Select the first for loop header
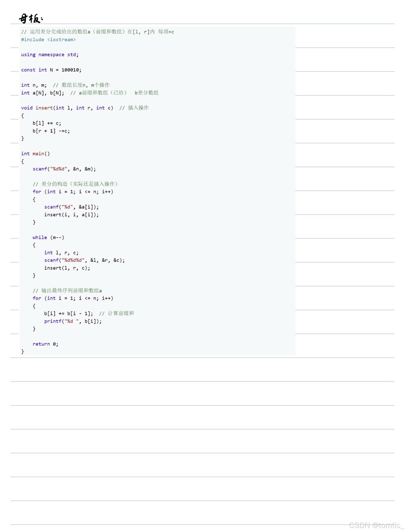The width and height of the screenshot is (405, 532). [x=74, y=192]
